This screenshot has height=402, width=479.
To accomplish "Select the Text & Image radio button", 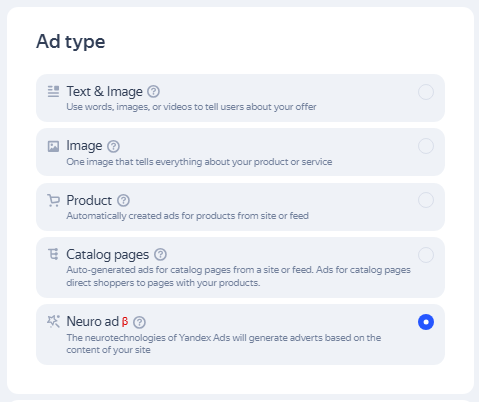I will [x=426, y=92].
